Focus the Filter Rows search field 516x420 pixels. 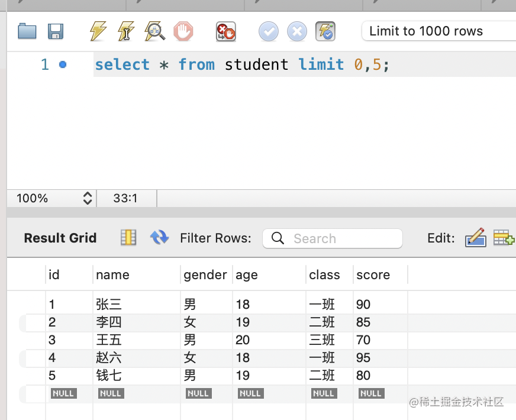click(333, 238)
